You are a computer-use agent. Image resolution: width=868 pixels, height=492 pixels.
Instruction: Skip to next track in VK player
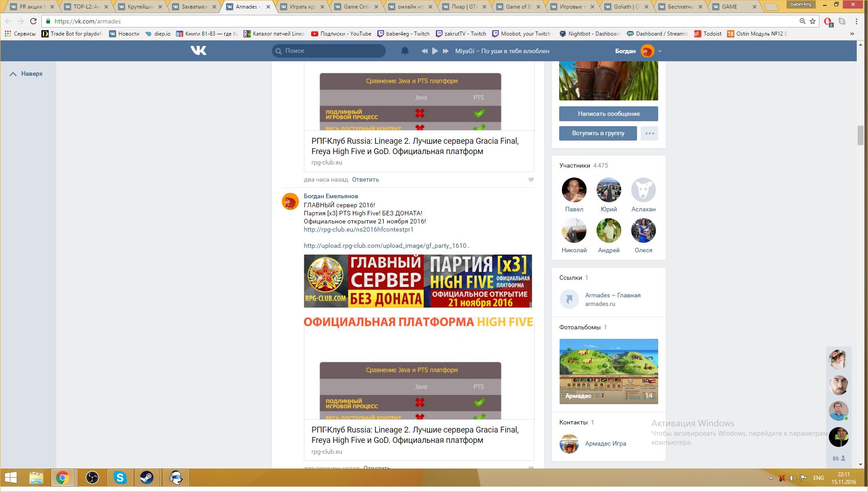446,51
